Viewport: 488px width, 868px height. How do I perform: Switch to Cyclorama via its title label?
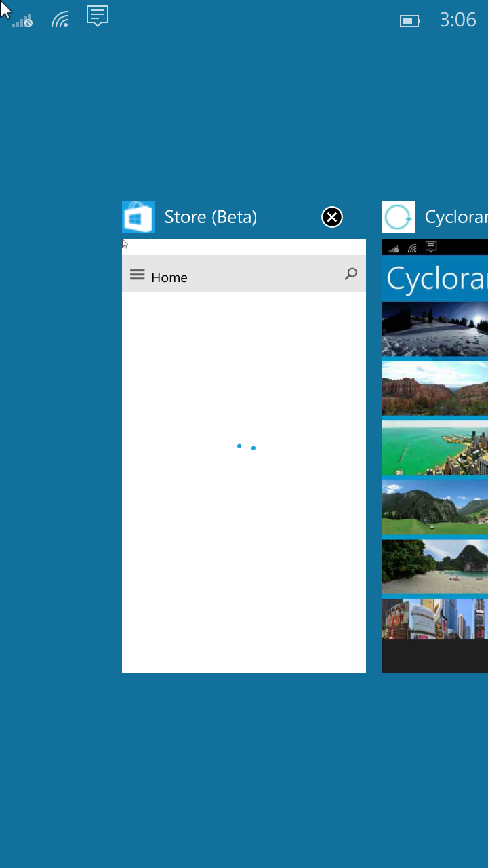(x=455, y=217)
